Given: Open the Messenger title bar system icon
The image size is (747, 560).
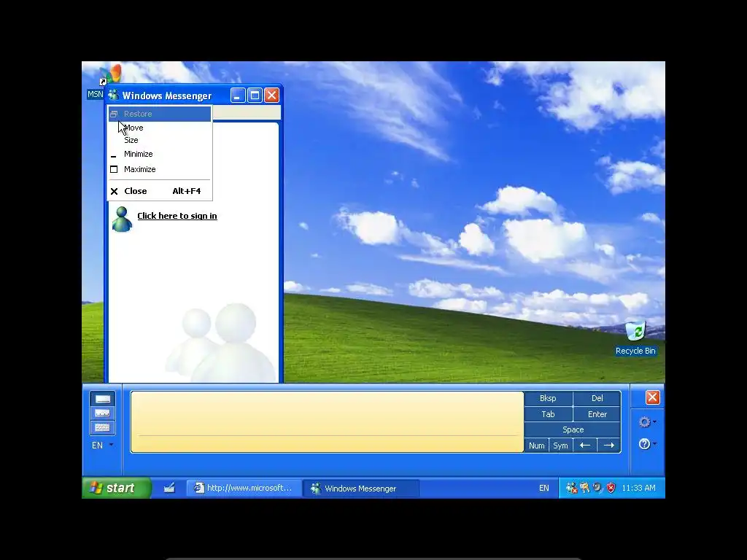Looking at the screenshot, I should pyautogui.click(x=113, y=96).
